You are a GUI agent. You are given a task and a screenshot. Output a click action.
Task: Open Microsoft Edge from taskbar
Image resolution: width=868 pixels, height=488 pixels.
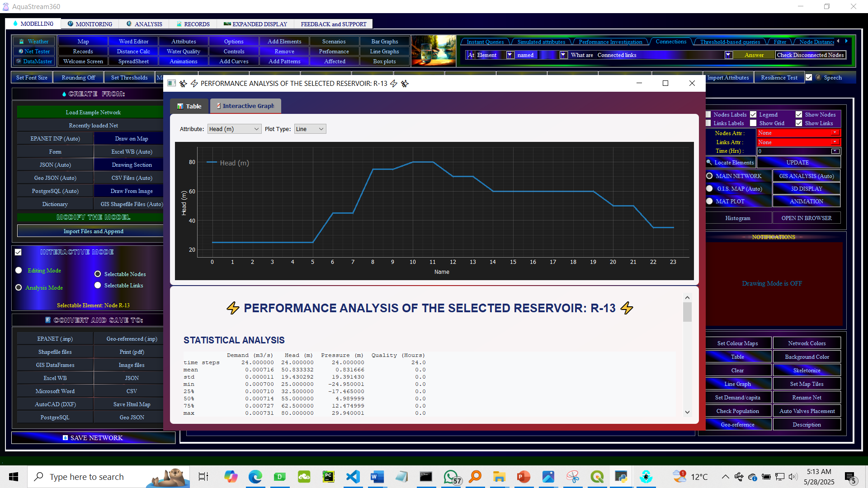(255, 477)
